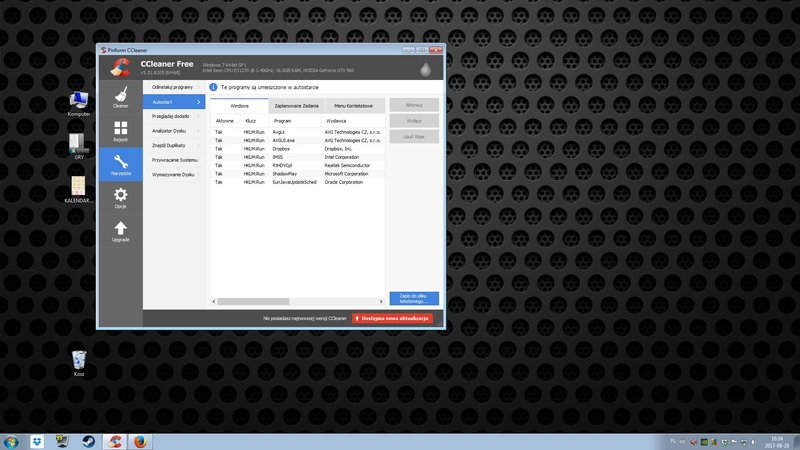The height and width of the screenshot is (450, 800).
Task: Click Zapis do pliku tekstowego button
Action: [x=414, y=298]
